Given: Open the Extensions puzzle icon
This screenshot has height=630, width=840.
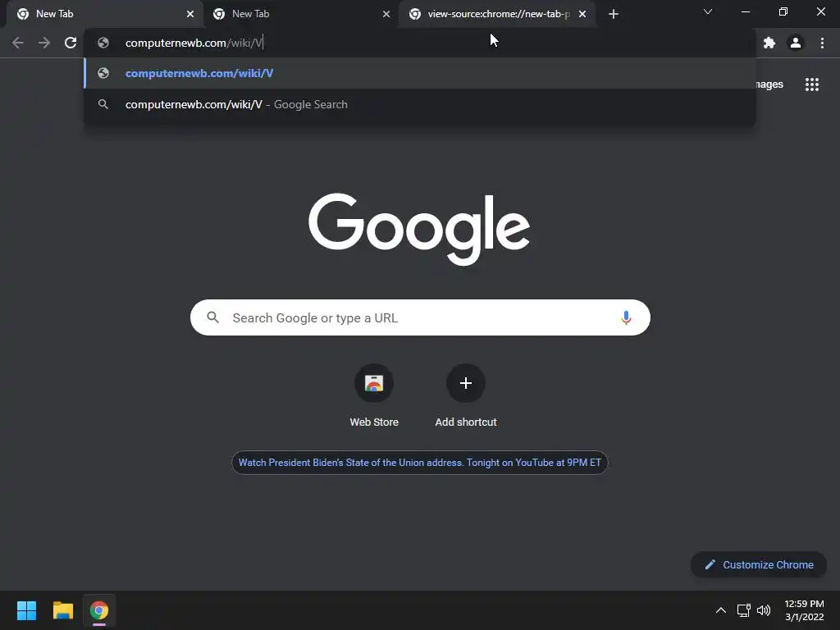Looking at the screenshot, I should [769, 43].
